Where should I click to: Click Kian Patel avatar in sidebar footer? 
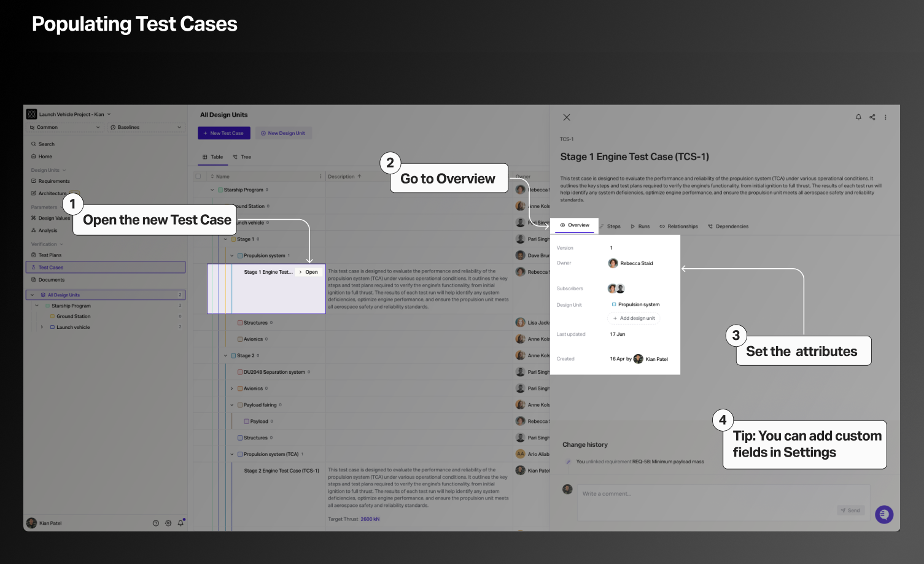click(31, 523)
